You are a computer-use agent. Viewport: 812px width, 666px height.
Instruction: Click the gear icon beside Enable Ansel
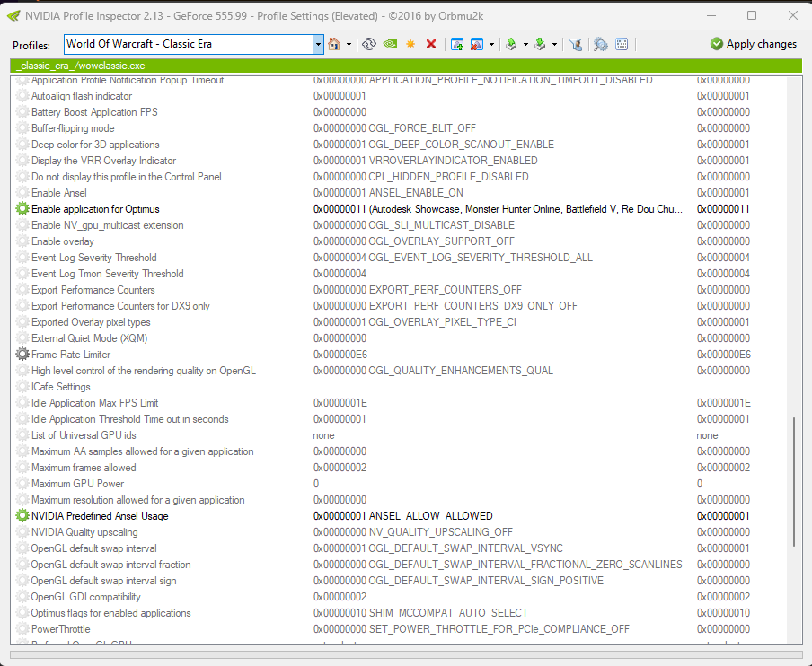[22, 192]
